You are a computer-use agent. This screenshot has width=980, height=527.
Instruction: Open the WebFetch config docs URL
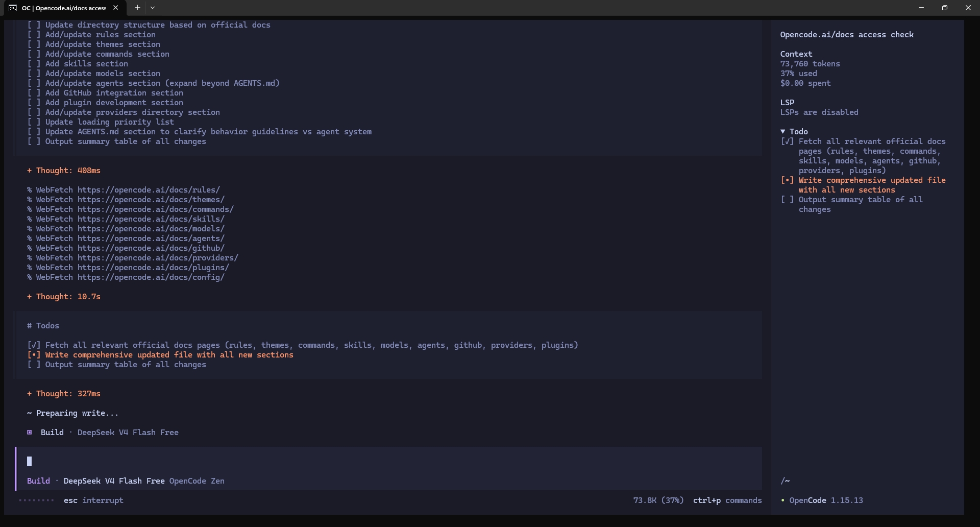click(151, 277)
